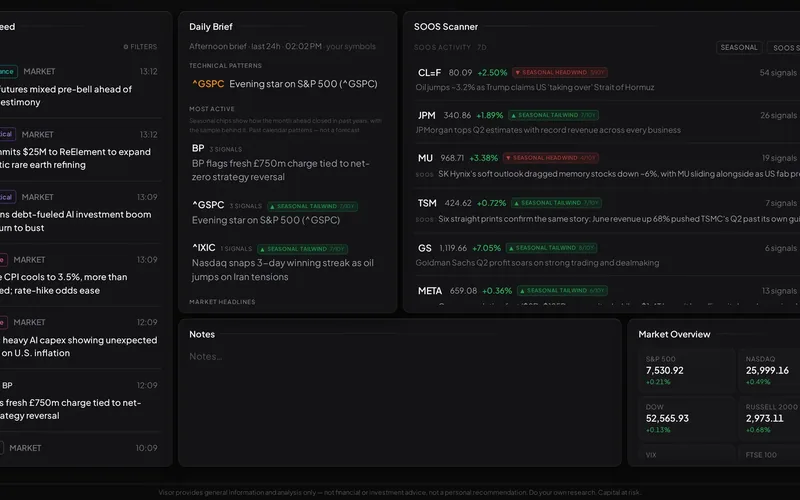
Task: Open the S&P 500 market overview card
Action: (686, 370)
